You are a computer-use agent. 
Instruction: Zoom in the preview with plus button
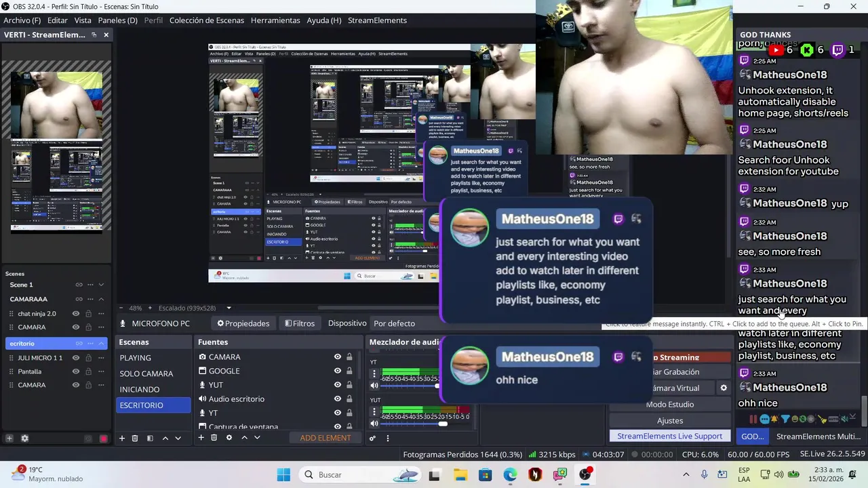pyautogui.click(x=150, y=308)
